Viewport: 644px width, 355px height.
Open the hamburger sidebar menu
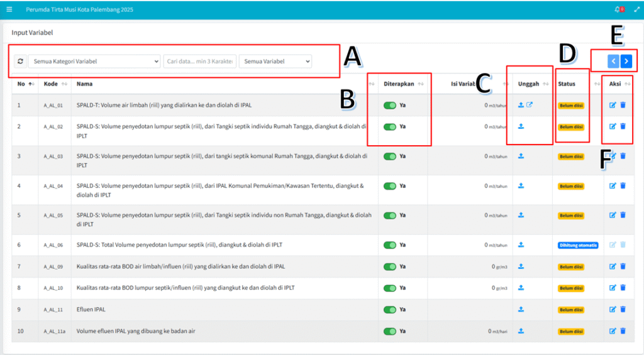[9, 9]
